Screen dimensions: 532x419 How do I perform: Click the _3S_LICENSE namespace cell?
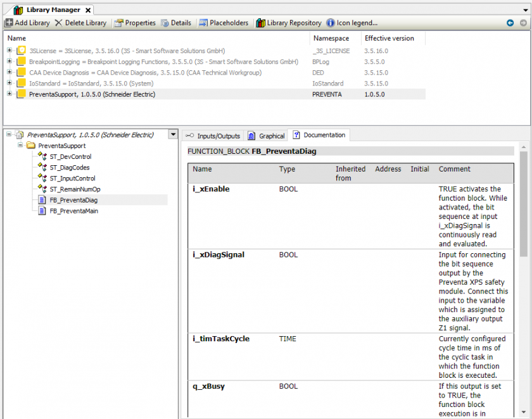pyautogui.click(x=331, y=51)
